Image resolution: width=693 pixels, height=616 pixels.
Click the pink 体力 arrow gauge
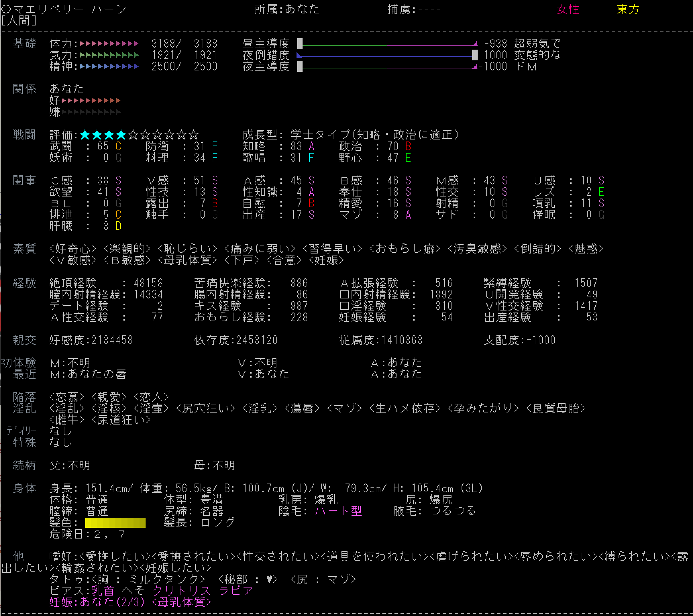[109, 44]
